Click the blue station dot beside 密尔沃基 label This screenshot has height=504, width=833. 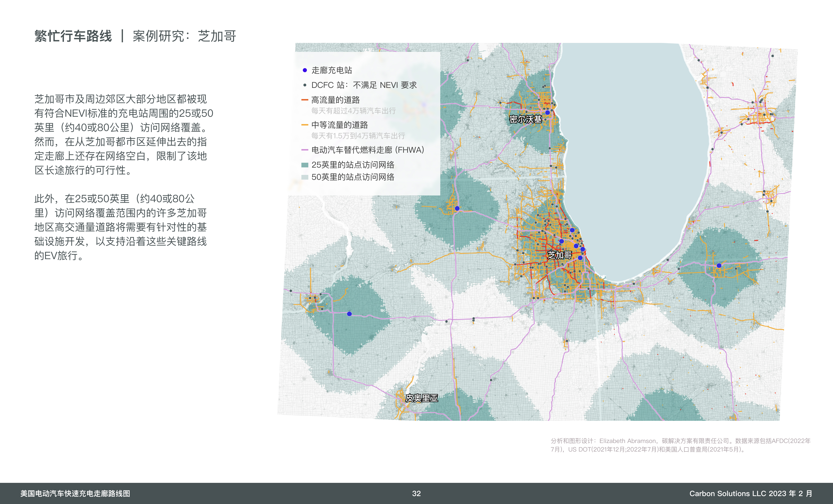(547, 112)
